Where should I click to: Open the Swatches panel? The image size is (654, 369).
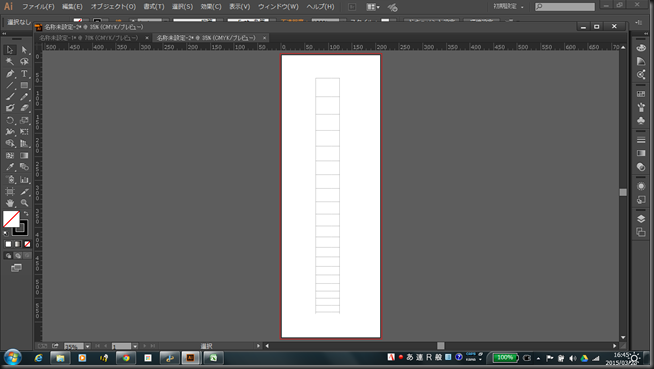point(641,94)
